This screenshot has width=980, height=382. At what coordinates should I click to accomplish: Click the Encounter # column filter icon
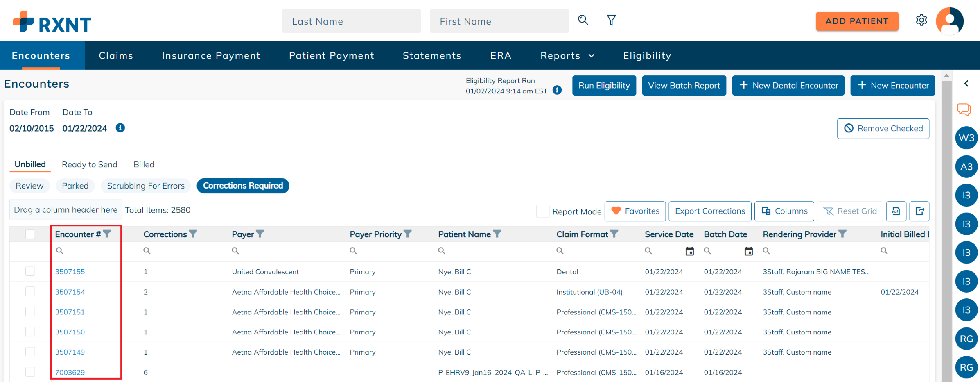[x=107, y=234]
